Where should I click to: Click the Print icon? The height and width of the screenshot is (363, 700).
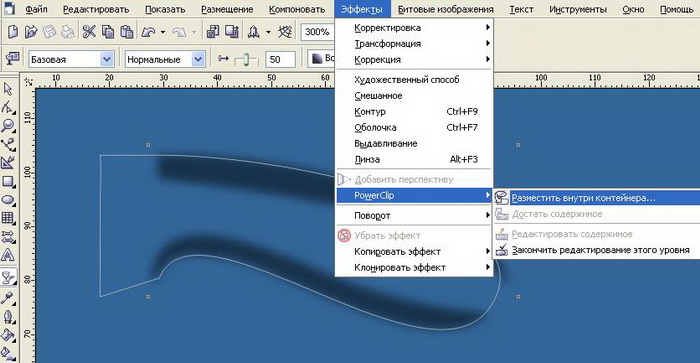coord(67,32)
